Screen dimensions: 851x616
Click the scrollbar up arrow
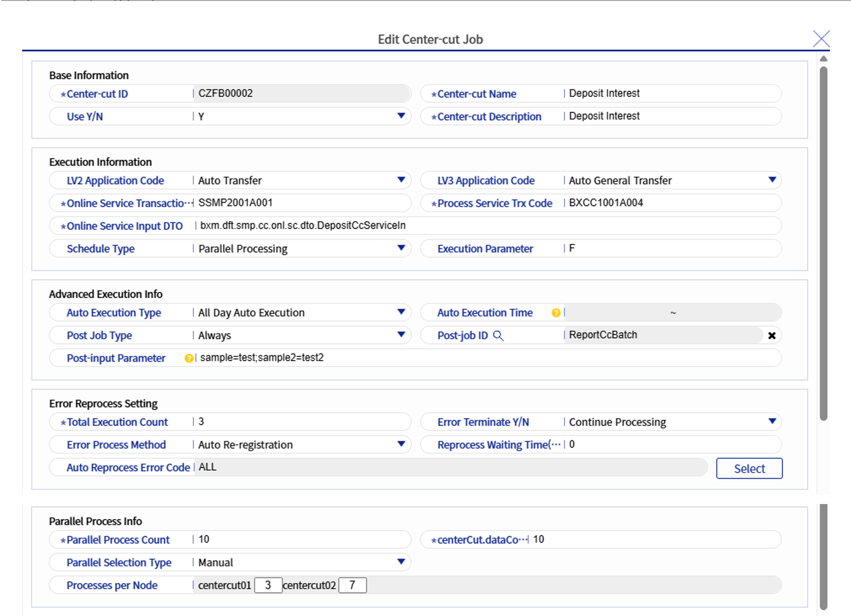point(824,59)
